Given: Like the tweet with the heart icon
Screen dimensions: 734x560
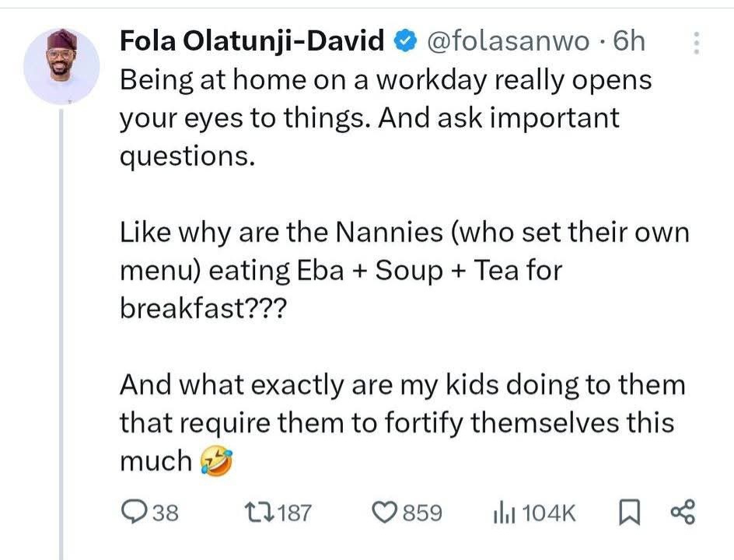Looking at the screenshot, I should tap(386, 512).
